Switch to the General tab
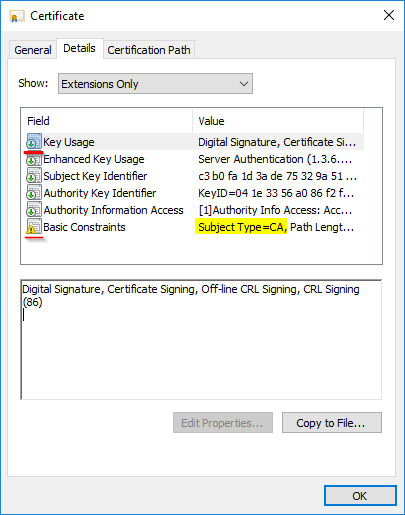 33,50
